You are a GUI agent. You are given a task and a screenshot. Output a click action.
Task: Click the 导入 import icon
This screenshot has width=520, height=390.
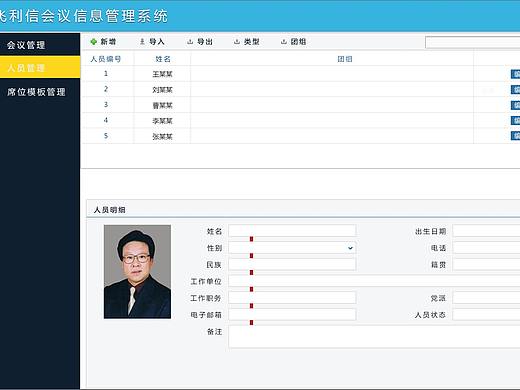point(142,42)
